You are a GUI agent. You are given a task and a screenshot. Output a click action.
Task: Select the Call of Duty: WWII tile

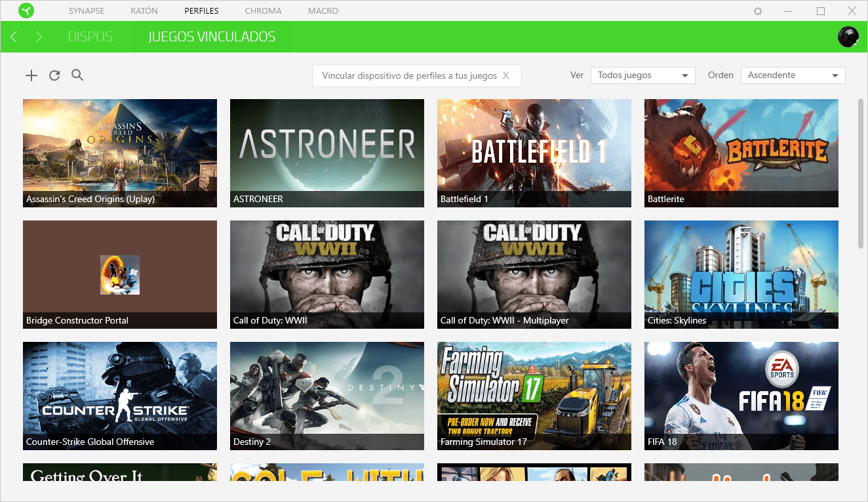pos(327,274)
